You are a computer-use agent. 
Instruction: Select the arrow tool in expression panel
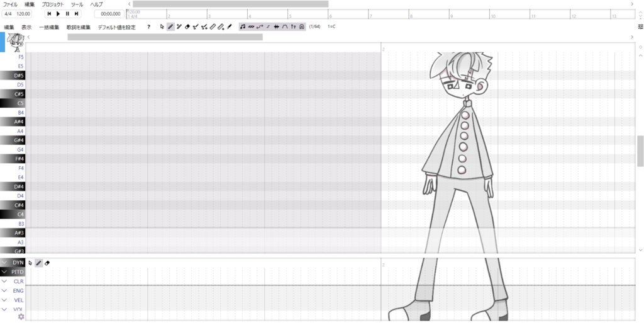tap(30, 263)
